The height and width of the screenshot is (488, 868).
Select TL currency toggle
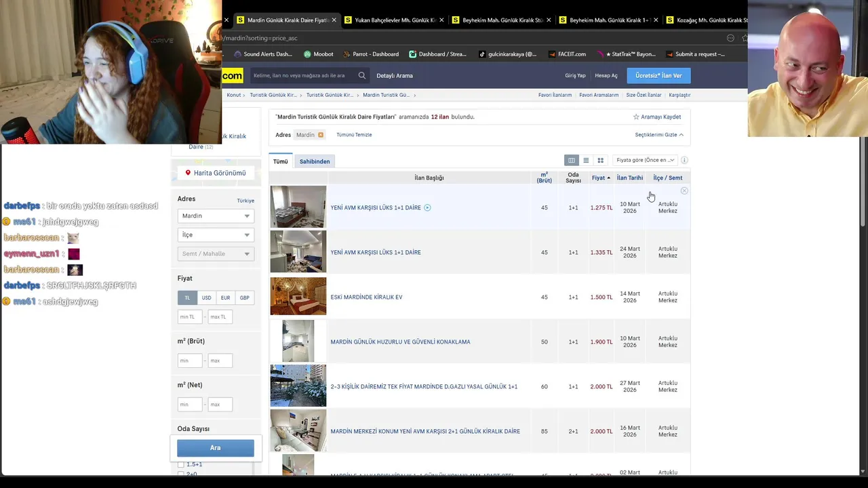point(187,298)
